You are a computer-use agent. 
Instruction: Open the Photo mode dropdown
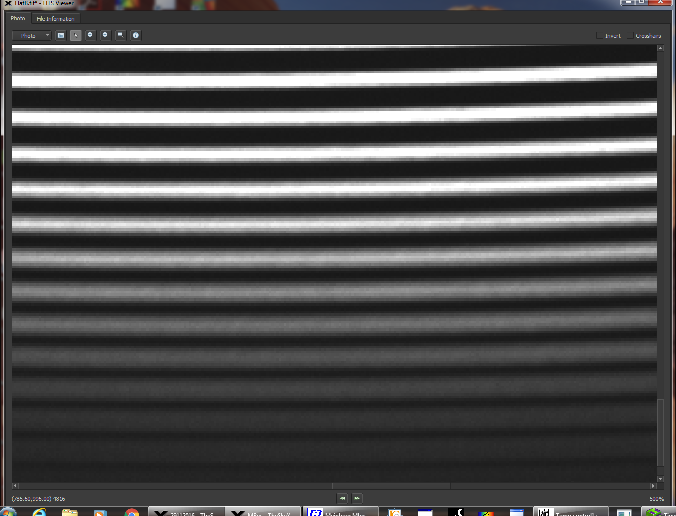click(31, 35)
